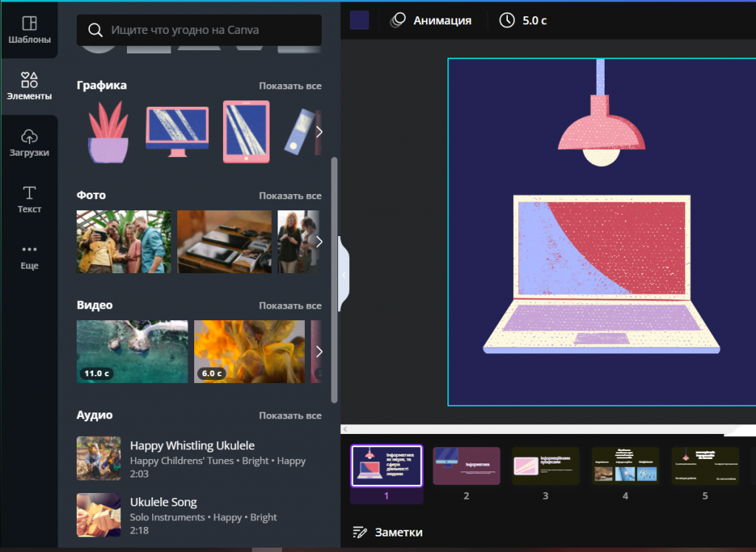
Task: Expand Графика row with right arrow
Action: tap(319, 132)
